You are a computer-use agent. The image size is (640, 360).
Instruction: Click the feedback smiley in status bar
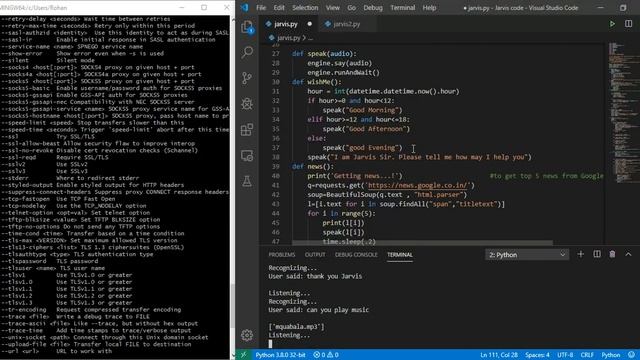tap(631, 355)
